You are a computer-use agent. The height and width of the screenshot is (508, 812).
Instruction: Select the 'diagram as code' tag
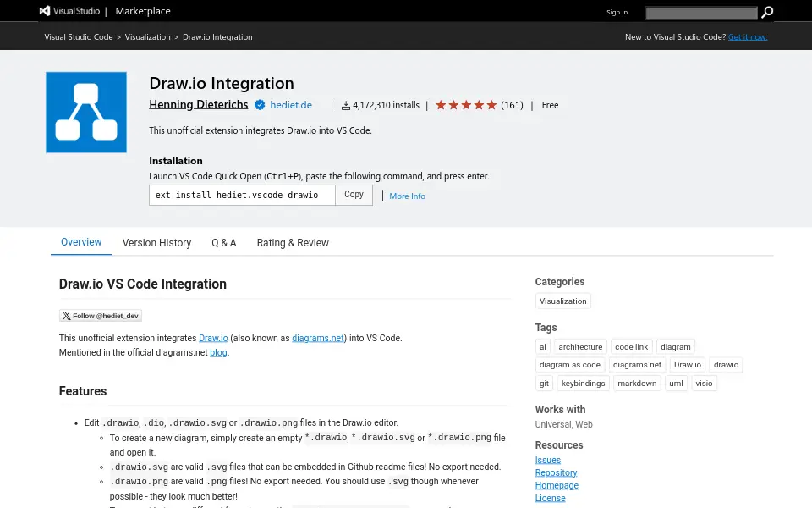[x=569, y=365]
